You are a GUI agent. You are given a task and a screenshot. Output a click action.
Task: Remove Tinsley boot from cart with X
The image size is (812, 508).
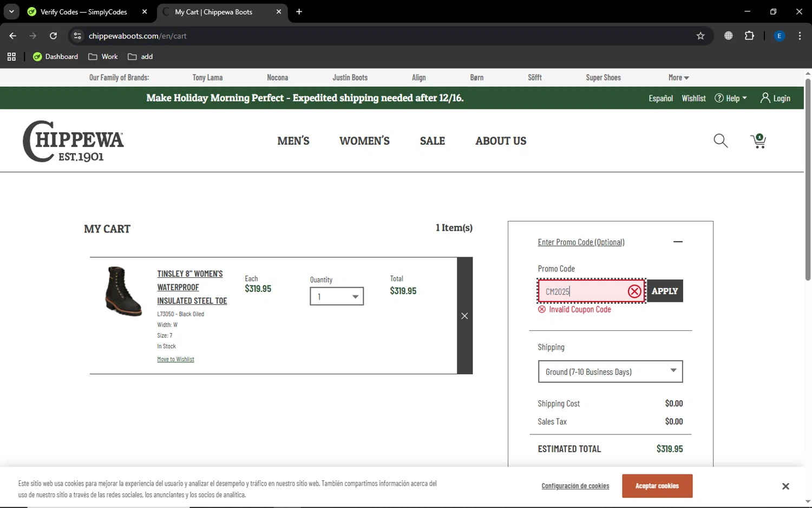(x=464, y=316)
